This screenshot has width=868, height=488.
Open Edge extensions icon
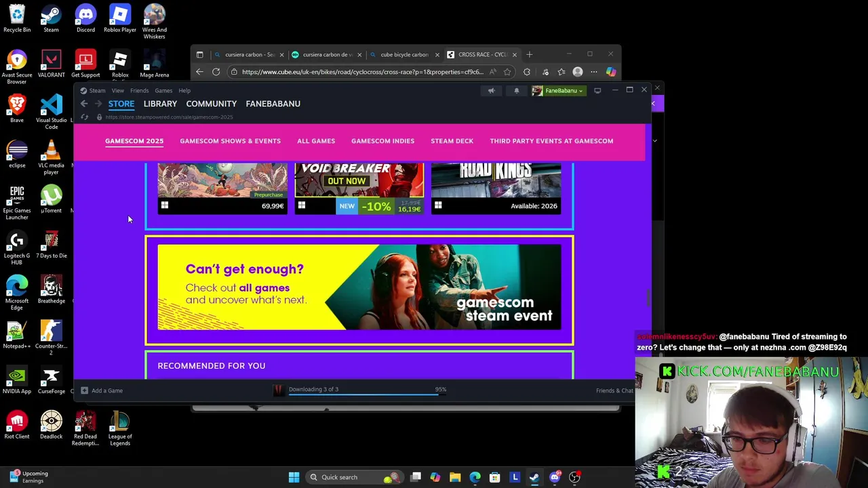tap(527, 72)
